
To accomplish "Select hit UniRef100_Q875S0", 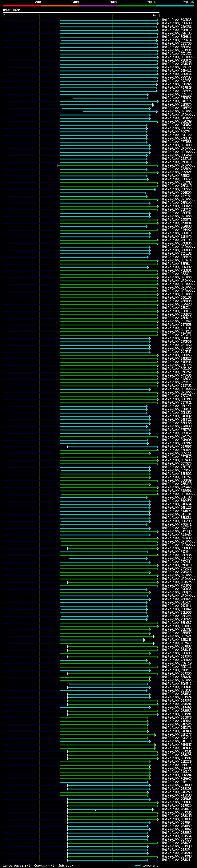I will pyautogui.click(x=177, y=464).
